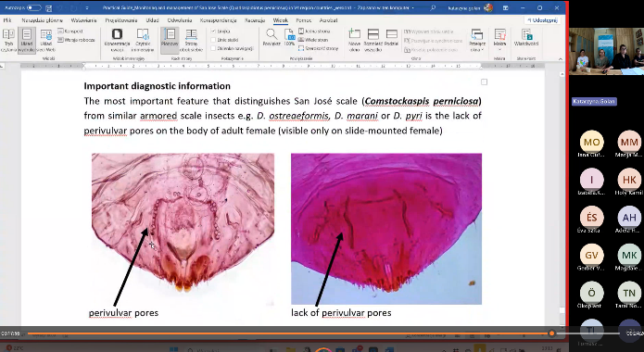Choose Szerokość strony zoom option
This screenshot has height=352, width=644.
pos(319,48)
